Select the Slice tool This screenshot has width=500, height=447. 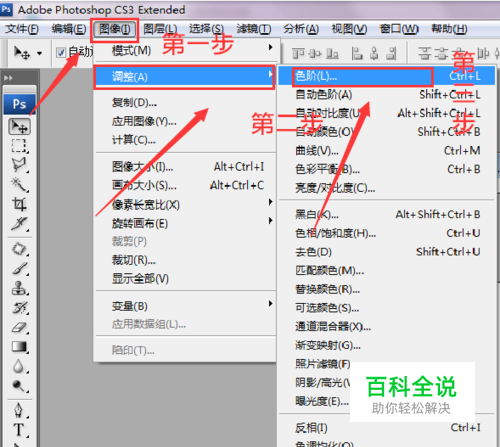click(19, 223)
